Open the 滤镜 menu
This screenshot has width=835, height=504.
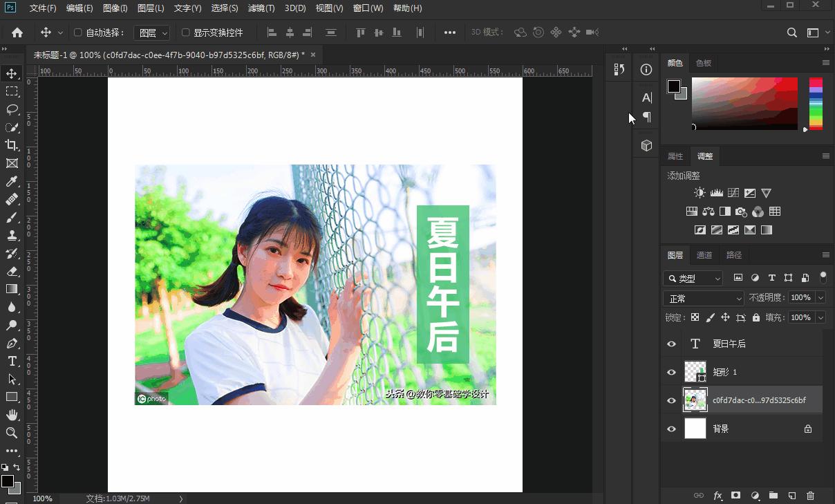261,8
